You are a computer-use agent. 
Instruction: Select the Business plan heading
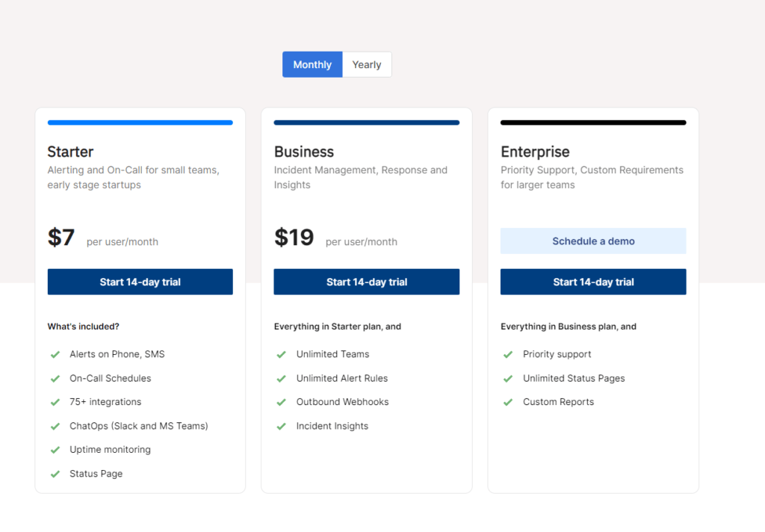(x=304, y=152)
